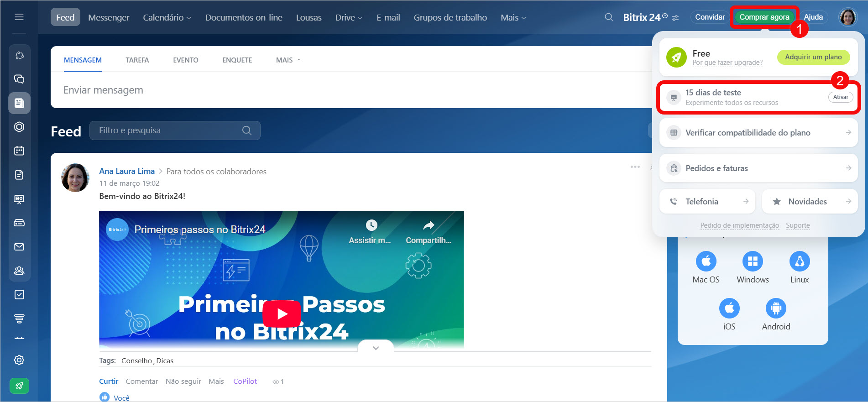Open the user profile avatar
The height and width of the screenshot is (402, 868).
(848, 17)
